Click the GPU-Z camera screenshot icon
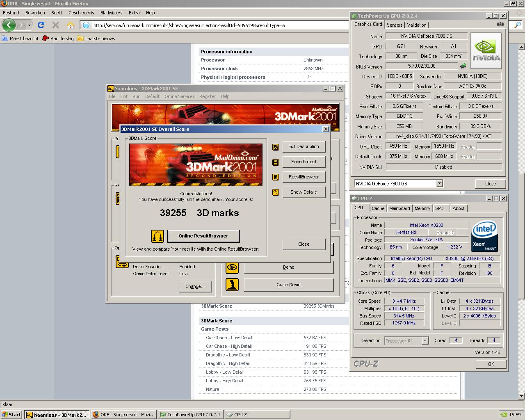525x420 pixels. 500,24
